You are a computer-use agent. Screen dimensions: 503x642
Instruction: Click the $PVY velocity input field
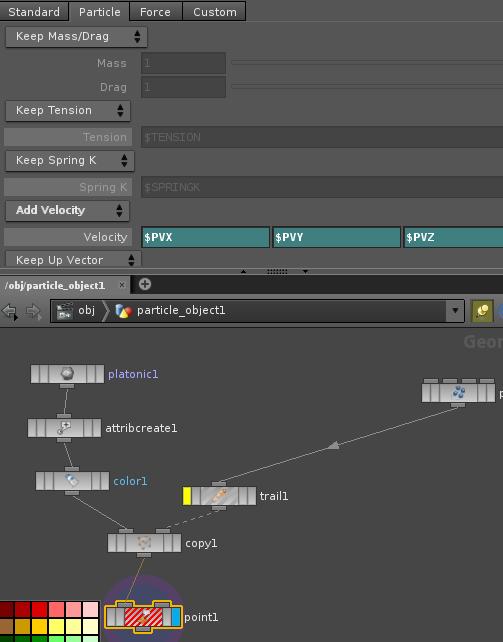(x=336, y=237)
